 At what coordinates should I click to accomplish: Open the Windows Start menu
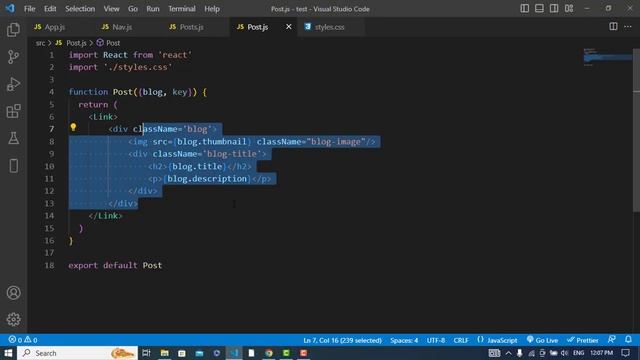pyautogui.click(x=8, y=353)
